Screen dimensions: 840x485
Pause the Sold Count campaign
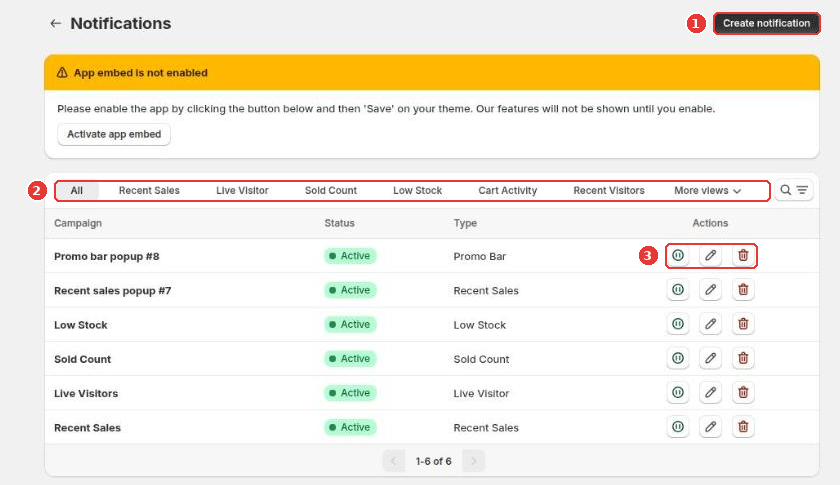click(x=678, y=359)
